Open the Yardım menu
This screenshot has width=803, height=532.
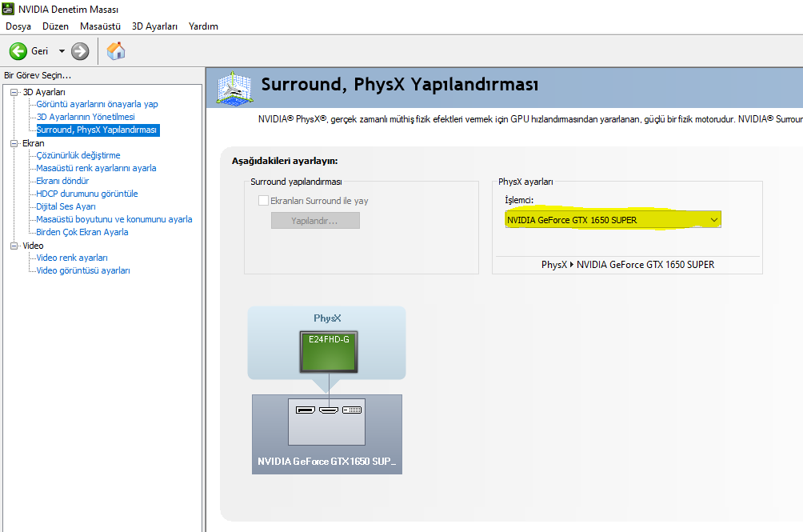click(203, 26)
